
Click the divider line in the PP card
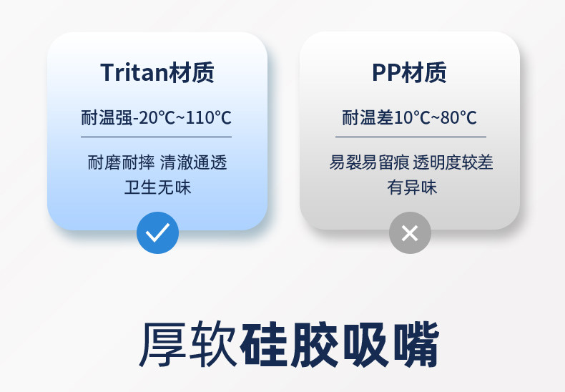click(410, 137)
